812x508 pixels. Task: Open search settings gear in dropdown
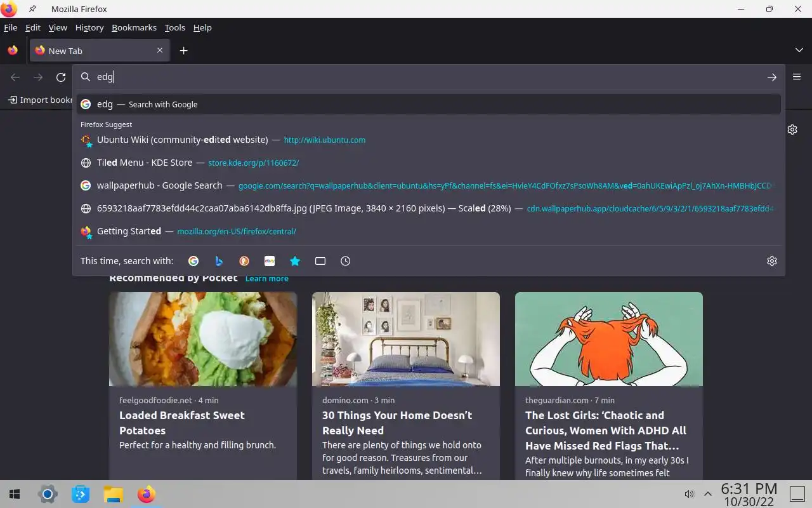[771, 261]
